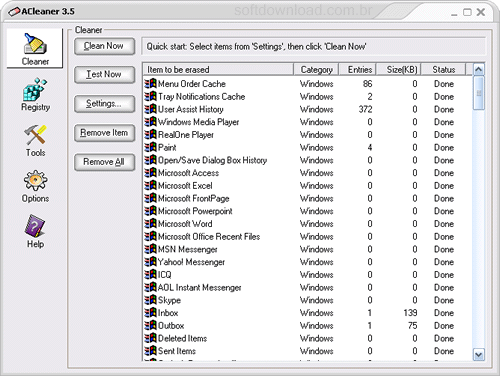Maximize the ACleaner window
Image resolution: width=500 pixels, height=376 pixels.
pos(467,12)
